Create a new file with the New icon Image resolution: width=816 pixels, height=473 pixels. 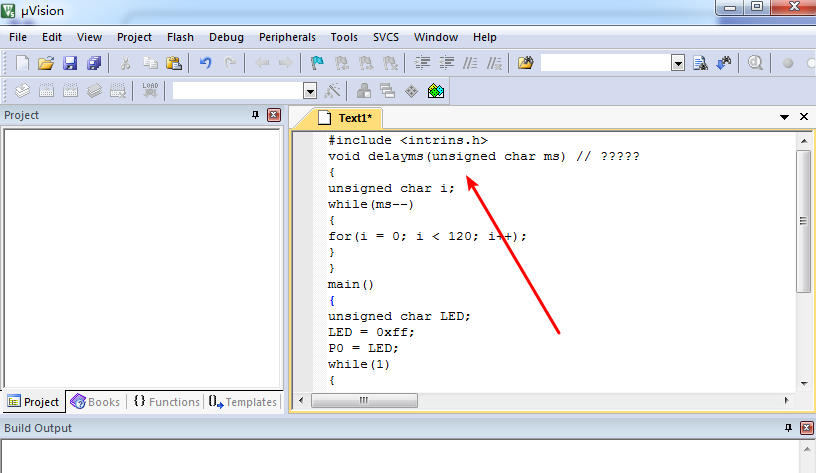click(x=22, y=63)
